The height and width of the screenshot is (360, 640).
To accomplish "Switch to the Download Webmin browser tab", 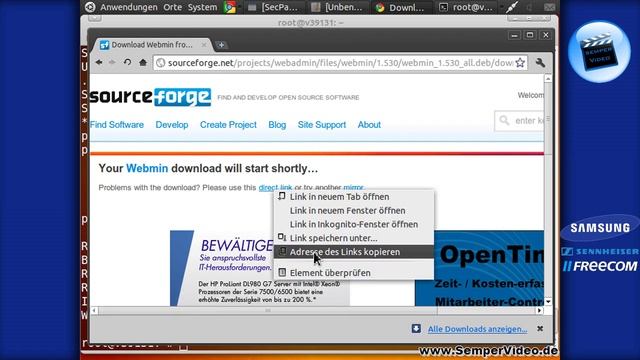I will [152, 45].
